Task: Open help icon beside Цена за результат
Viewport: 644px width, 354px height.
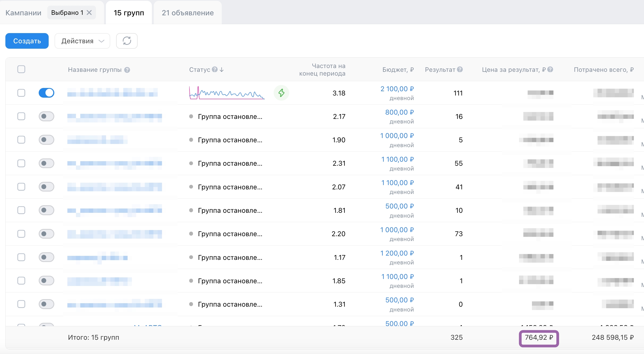Action: click(x=550, y=69)
